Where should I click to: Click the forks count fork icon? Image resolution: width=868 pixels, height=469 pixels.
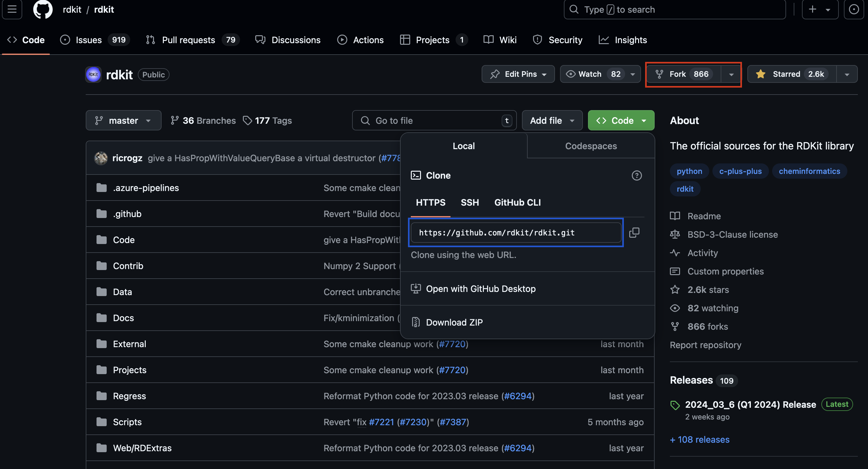[x=675, y=327]
